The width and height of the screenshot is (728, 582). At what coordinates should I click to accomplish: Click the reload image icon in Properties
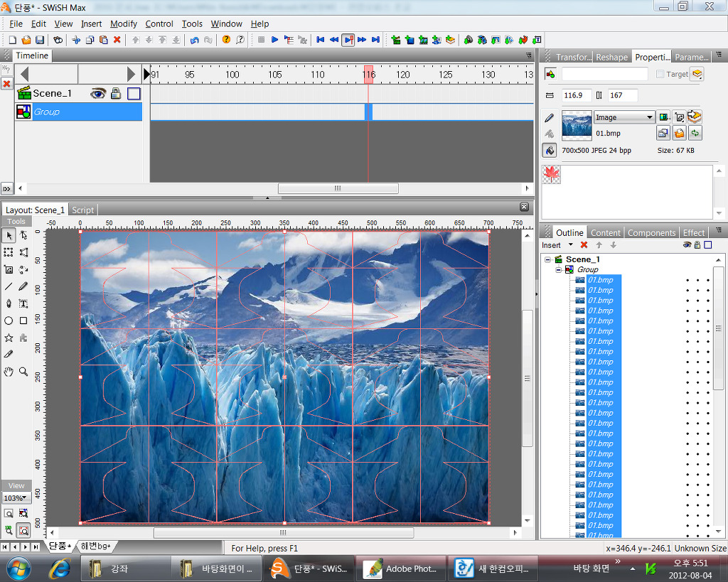pos(695,134)
